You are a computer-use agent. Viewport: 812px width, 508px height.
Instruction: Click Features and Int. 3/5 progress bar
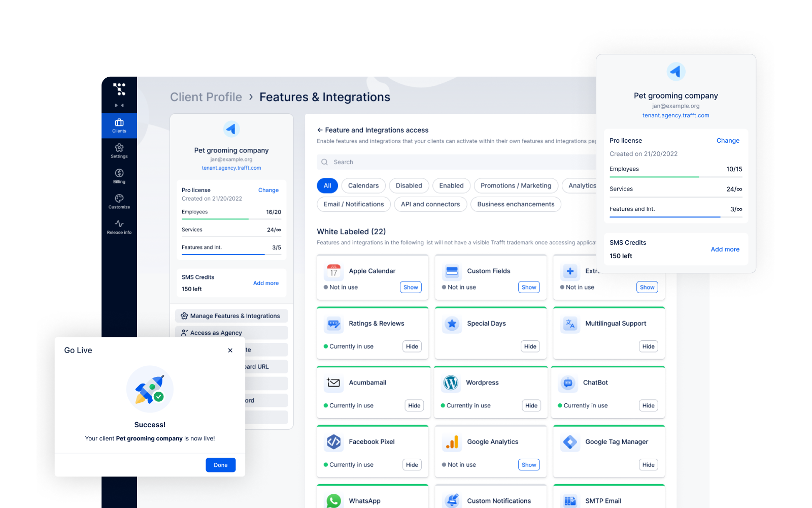(231, 254)
